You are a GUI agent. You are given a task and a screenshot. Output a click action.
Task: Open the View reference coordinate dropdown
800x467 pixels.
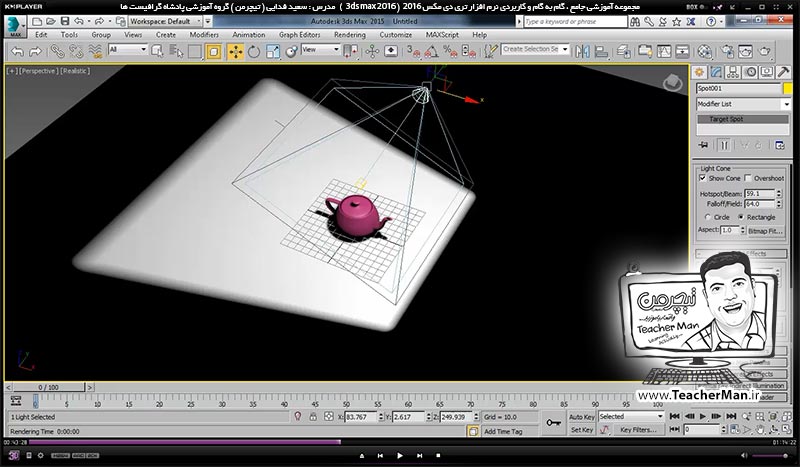[320, 50]
